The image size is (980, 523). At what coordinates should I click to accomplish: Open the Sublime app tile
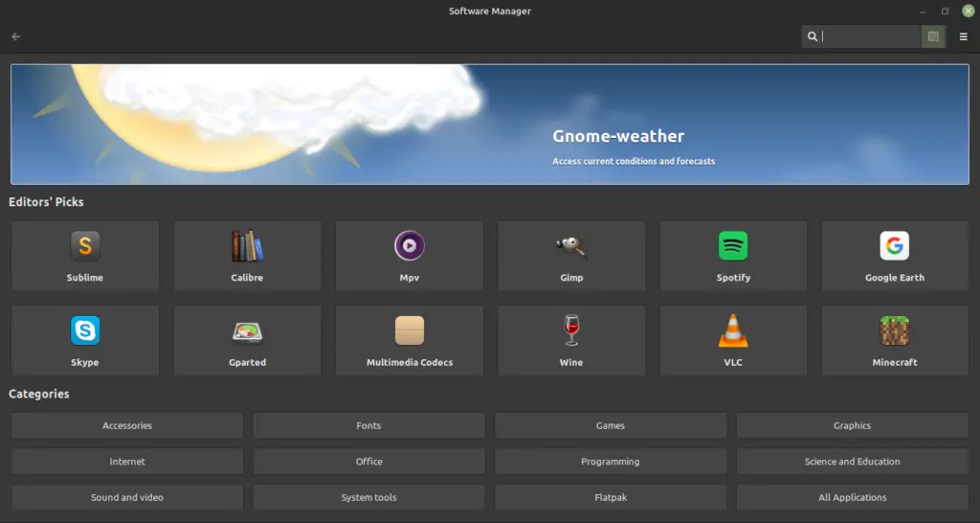pyautogui.click(x=85, y=256)
